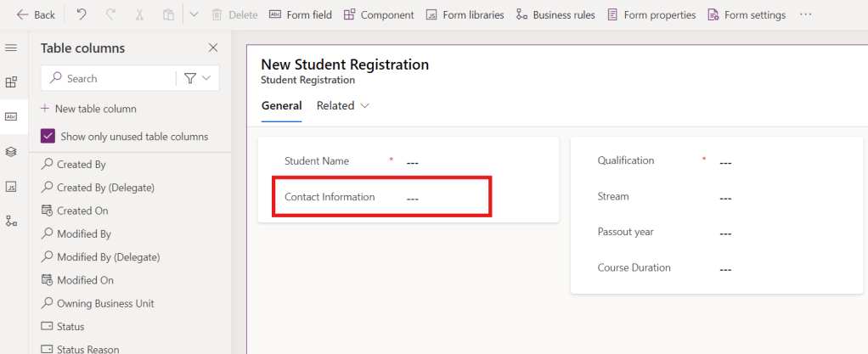Image resolution: width=868 pixels, height=354 pixels.
Task: Open Components pane icon in left rail
Action: coord(11,82)
